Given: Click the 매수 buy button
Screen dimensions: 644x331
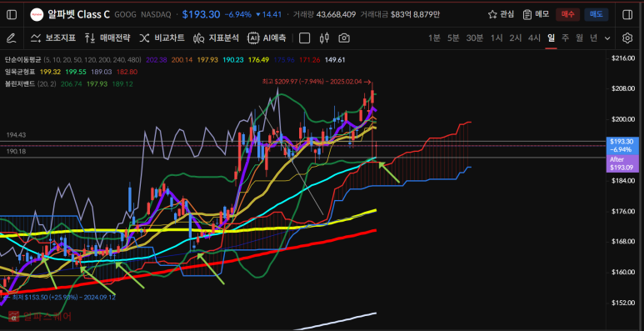Looking at the screenshot, I should [567, 14].
